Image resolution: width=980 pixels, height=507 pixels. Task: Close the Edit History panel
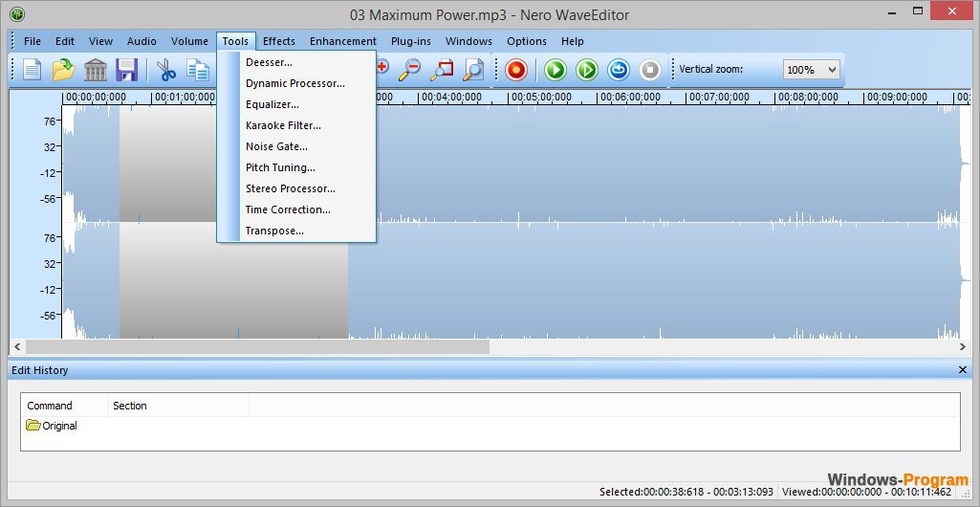(x=963, y=370)
